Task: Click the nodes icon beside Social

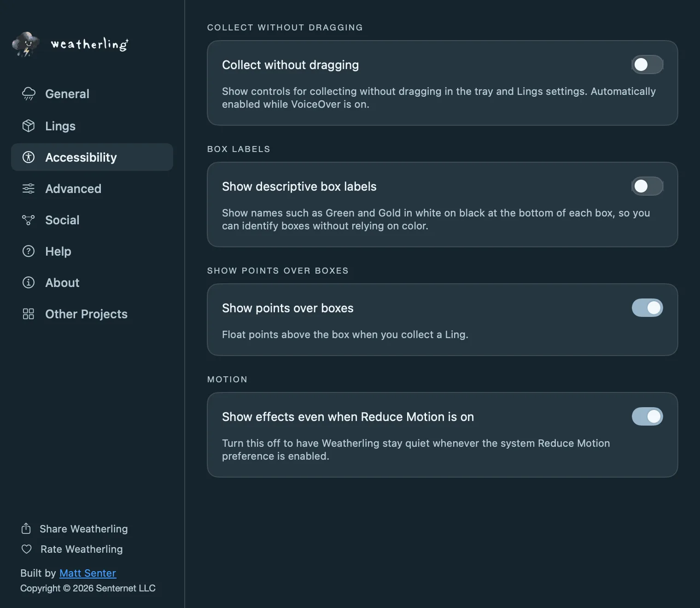Action: pyautogui.click(x=29, y=220)
